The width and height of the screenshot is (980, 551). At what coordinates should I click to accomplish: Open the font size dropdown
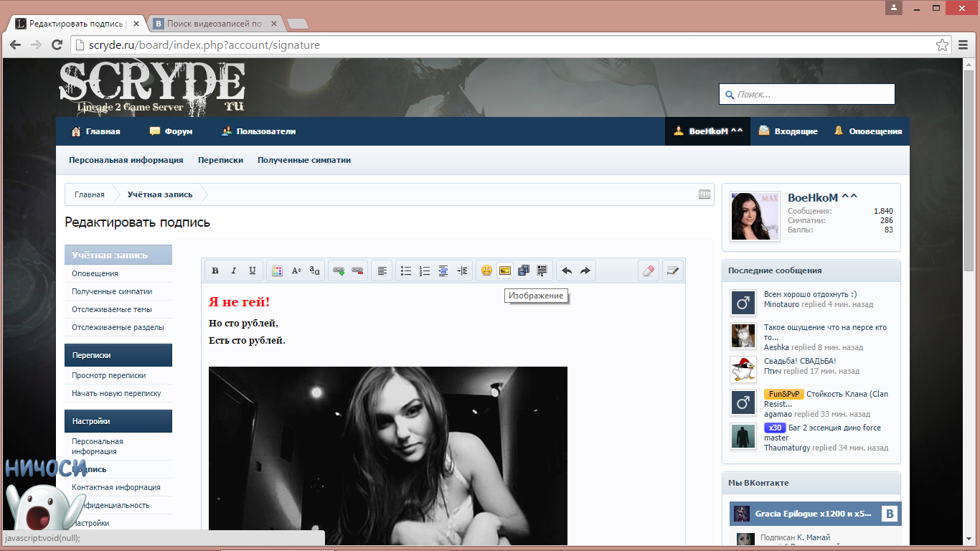coord(296,270)
